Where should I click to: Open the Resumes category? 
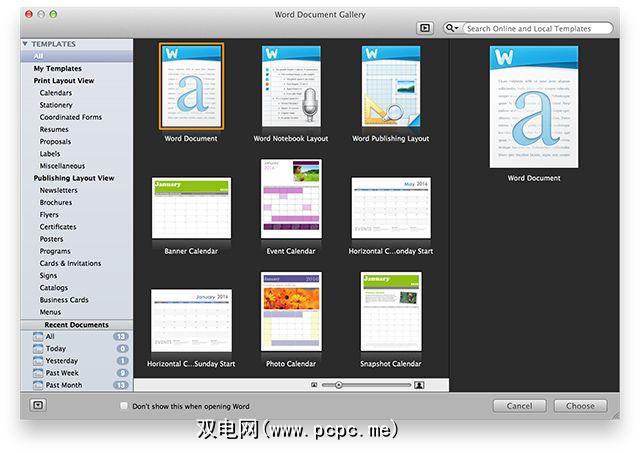(54, 129)
